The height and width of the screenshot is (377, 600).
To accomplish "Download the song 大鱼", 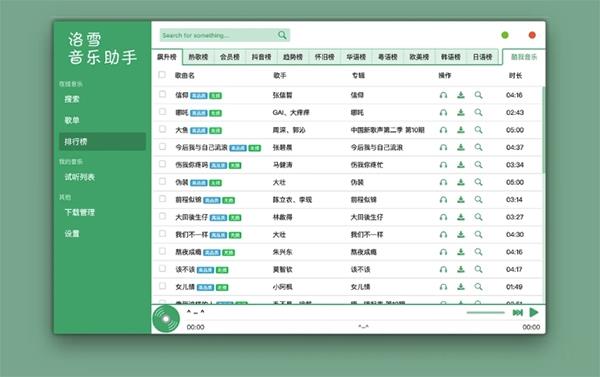I will (x=461, y=130).
